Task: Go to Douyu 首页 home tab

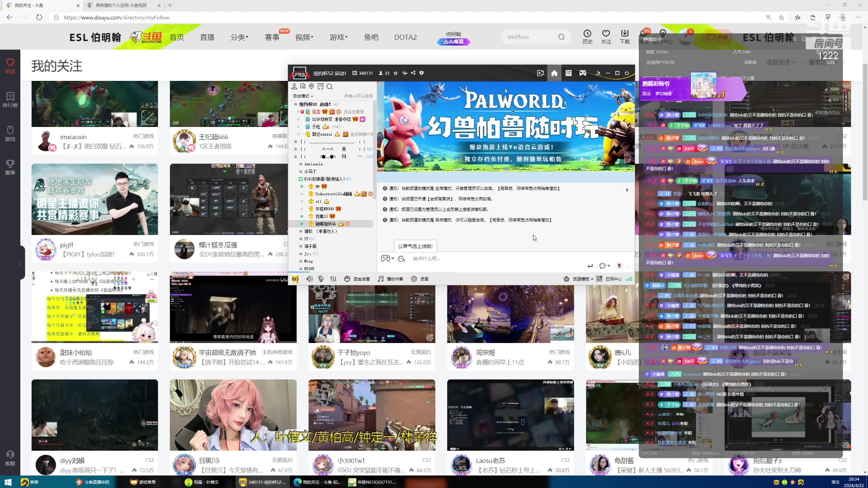Action: coord(177,37)
